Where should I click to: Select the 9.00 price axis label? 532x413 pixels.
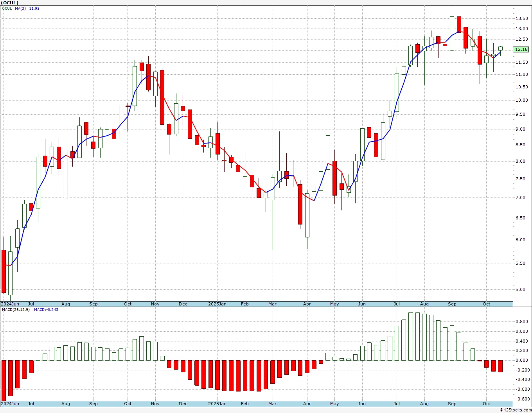[x=521, y=129]
